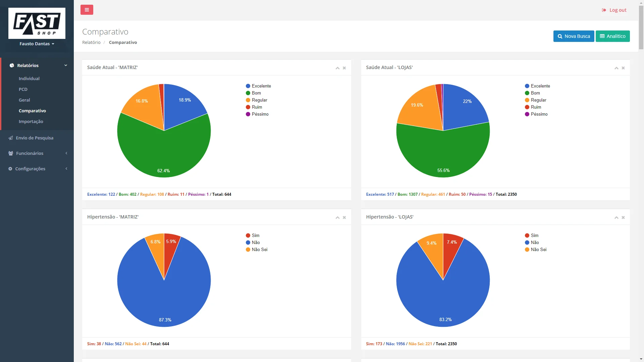This screenshot has width=644, height=362.
Task: Click the red hamburger menu toggle button
Action: [x=87, y=10]
